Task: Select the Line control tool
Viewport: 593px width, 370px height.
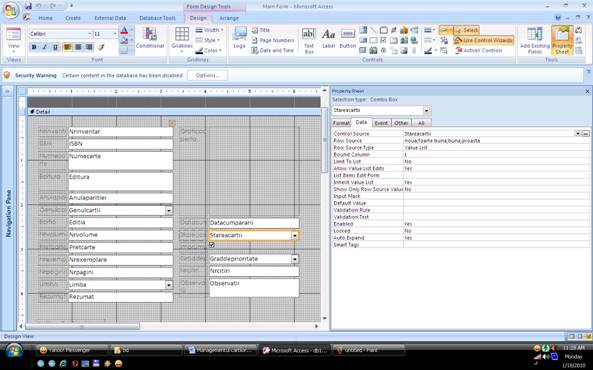Action: (373, 30)
